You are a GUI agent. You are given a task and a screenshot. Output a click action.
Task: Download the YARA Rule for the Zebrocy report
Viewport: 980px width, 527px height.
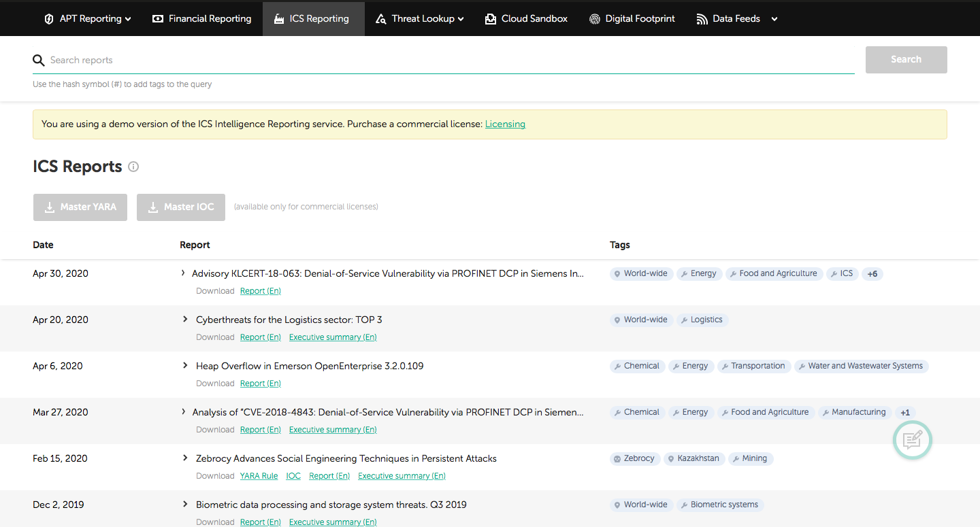[x=259, y=476]
